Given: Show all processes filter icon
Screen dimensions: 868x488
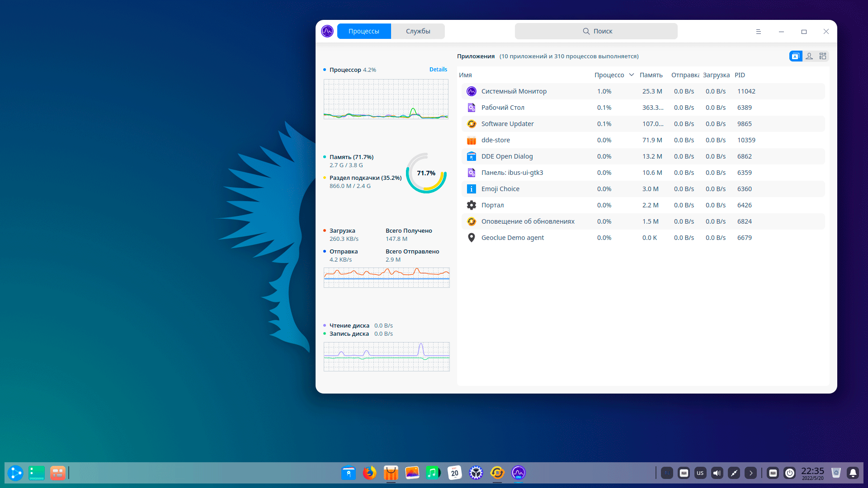Looking at the screenshot, I should tap(823, 56).
